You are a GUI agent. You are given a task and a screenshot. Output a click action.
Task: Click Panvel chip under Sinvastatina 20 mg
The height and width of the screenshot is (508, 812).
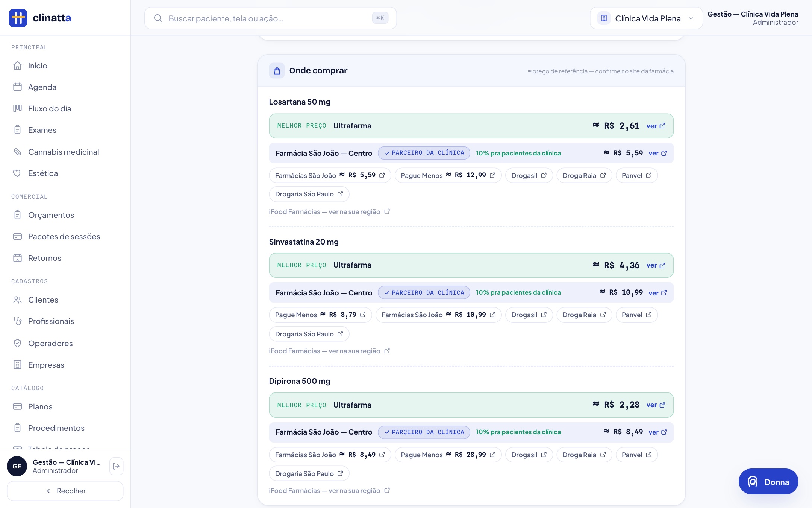point(636,315)
